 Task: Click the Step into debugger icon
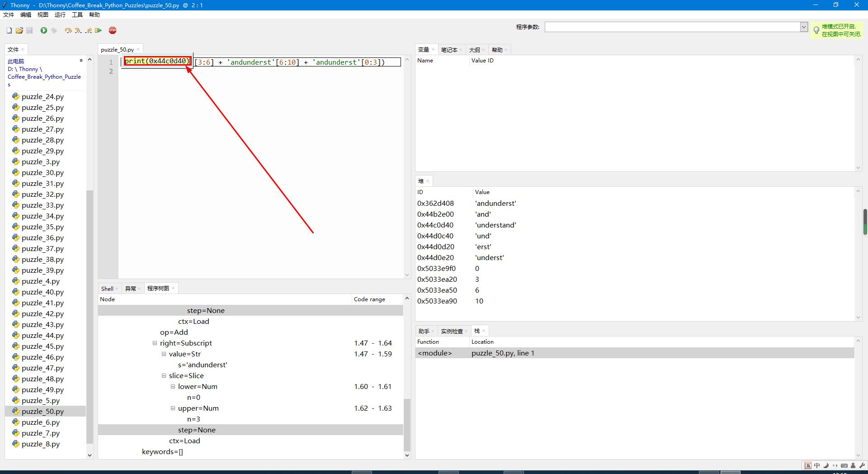pyautogui.click(x=78, y=30)
